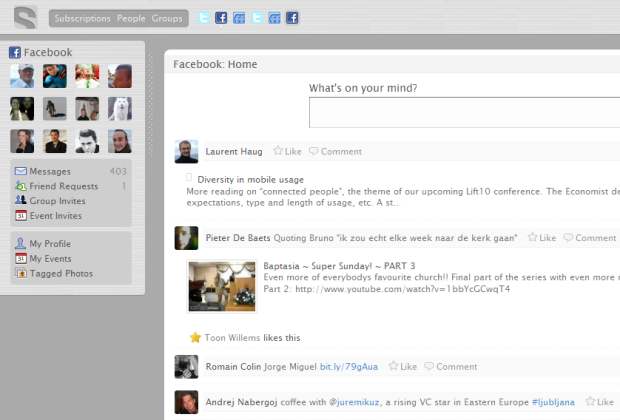Choose the highlighted Facebook icon at the bar's end
The height and width of the screenshot is (420, 620).
point(292,18)
